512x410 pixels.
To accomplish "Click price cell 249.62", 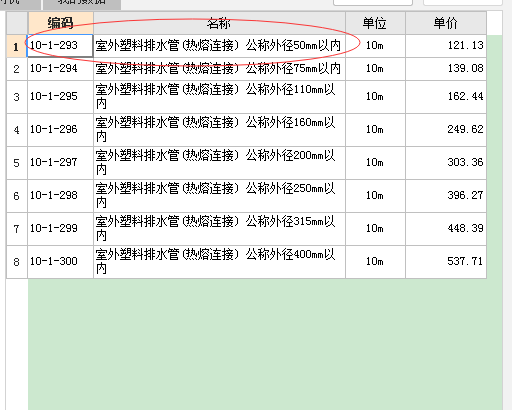I will pyautogui.click(x=446, y=130).
